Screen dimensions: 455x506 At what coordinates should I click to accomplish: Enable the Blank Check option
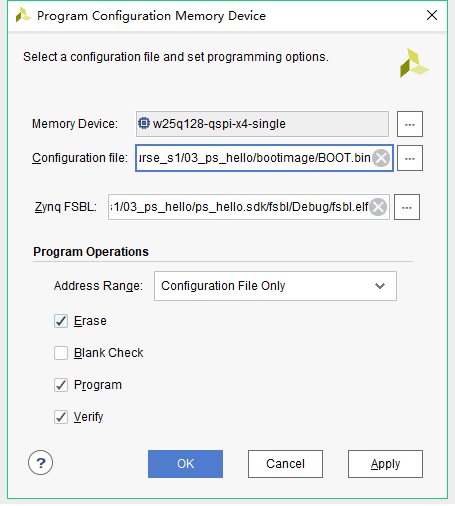click(61, 353)
